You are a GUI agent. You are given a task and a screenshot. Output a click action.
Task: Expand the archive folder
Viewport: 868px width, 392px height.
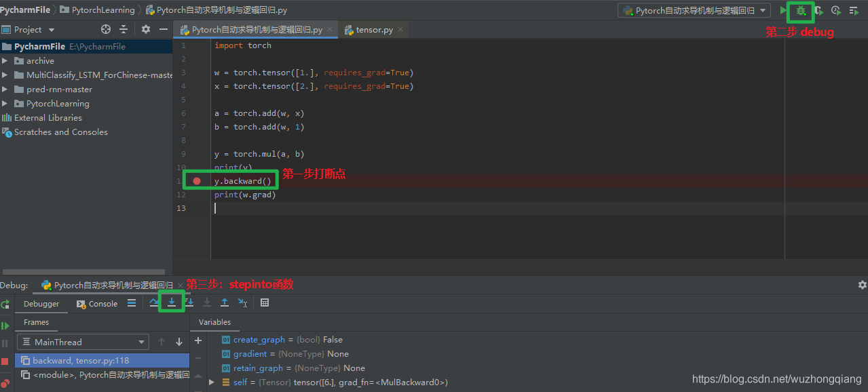5,60
